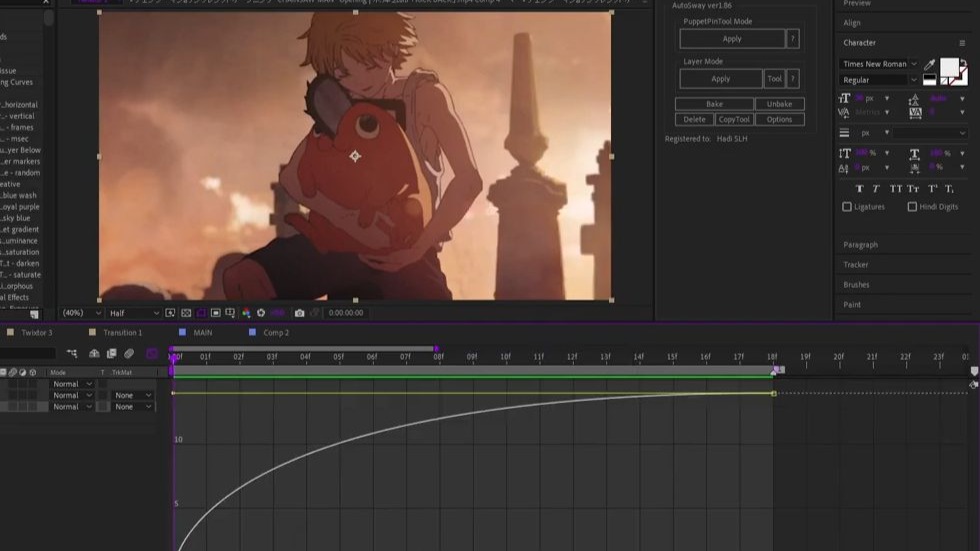Click the Unbake button
This screenshot has width=980, height=551.
click(779, 104)
